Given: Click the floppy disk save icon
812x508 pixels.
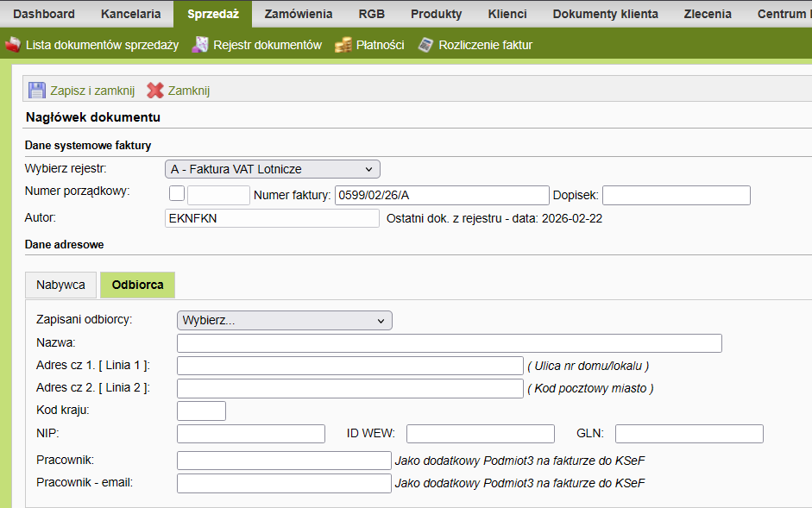Looking at the screenshot, I should tap(36, 91).
